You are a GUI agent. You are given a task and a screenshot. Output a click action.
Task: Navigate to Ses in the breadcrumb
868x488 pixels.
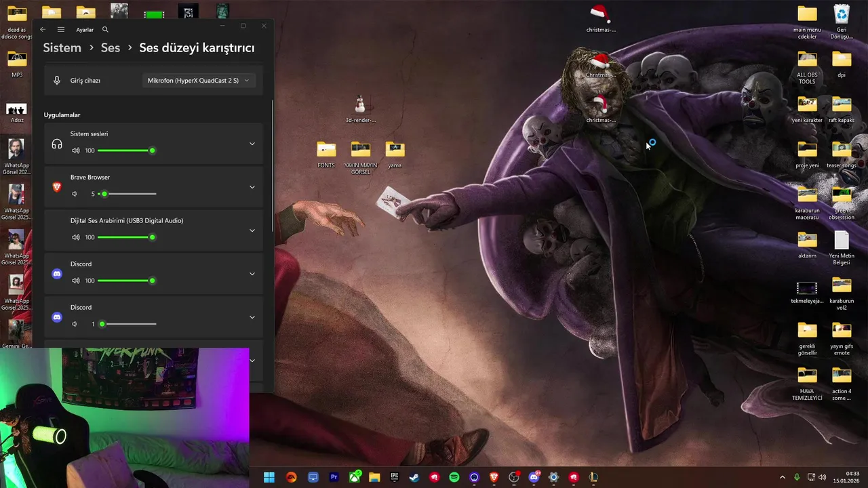click(111, 48)
